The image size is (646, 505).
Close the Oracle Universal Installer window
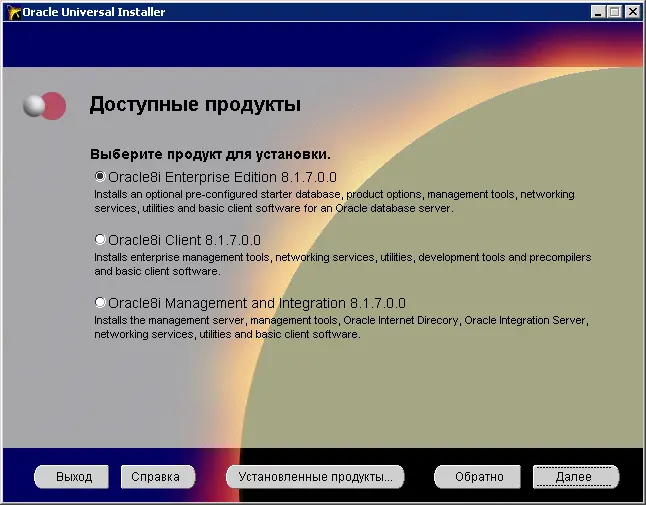(x=632, y=12)
